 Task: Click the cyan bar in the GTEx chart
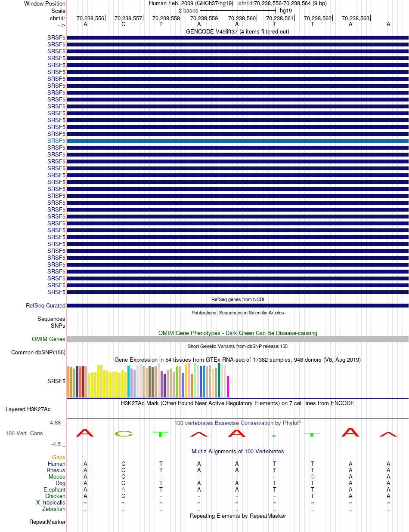129,381
